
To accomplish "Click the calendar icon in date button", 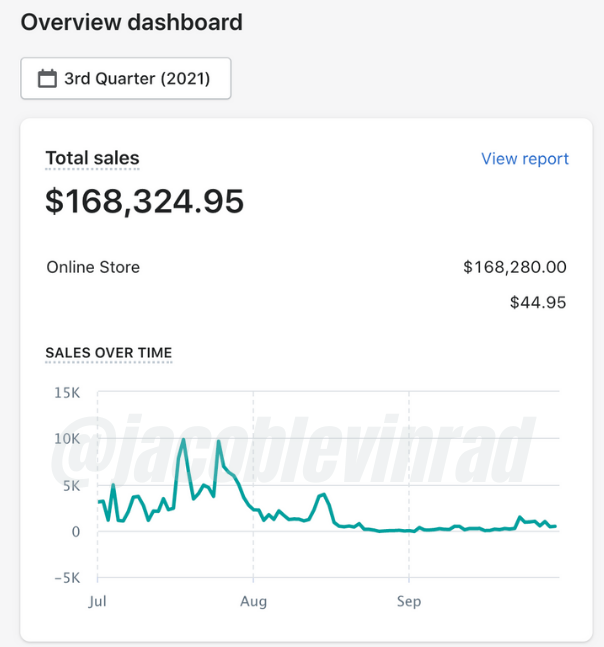I will pyautogui.click(x=47, y=79).
